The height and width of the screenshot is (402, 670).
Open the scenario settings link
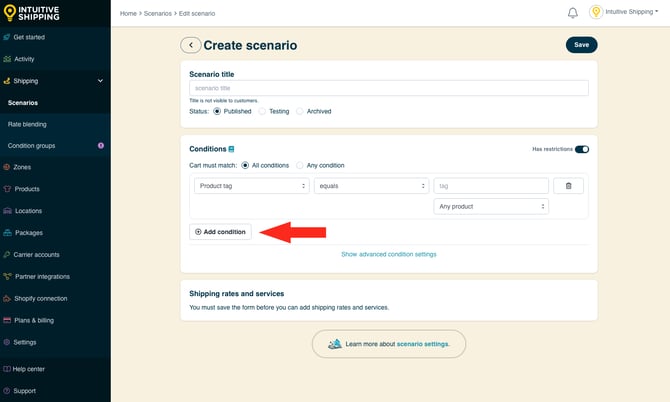(x=423, y=344)
